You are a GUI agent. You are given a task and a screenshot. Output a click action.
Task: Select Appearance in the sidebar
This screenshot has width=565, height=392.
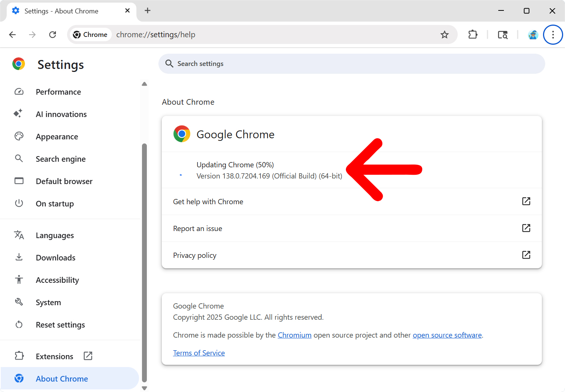coord(57,137)
